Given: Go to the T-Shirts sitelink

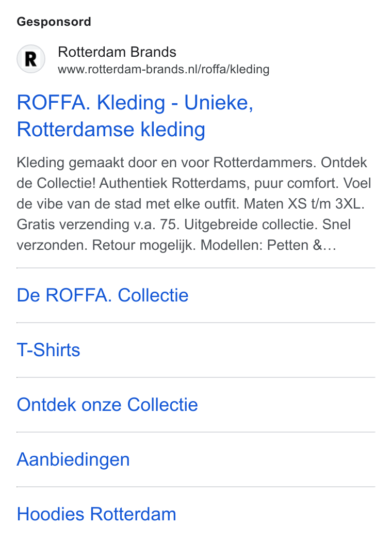Looking at the screenshot, I should [48, 350].
